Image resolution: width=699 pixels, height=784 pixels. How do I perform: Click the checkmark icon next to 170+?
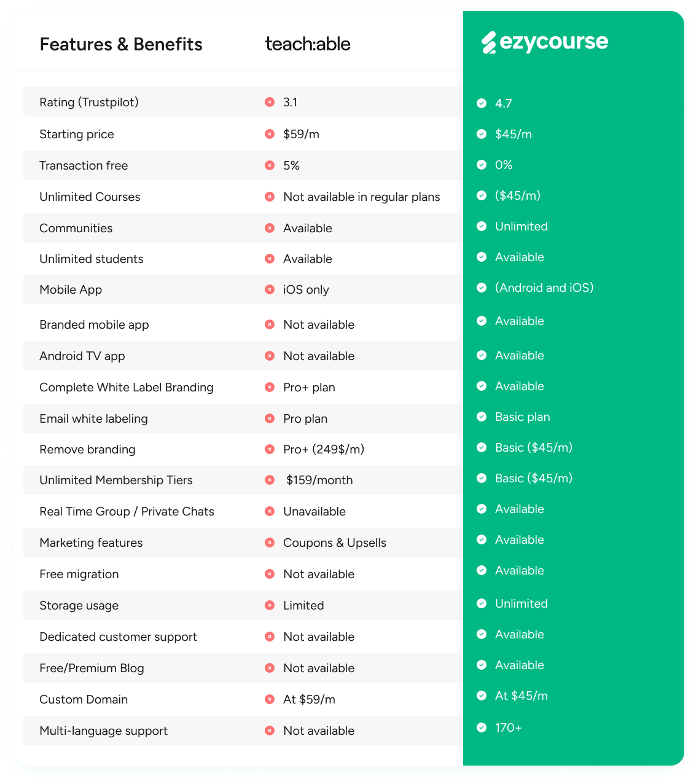click(x=482, y=727)
